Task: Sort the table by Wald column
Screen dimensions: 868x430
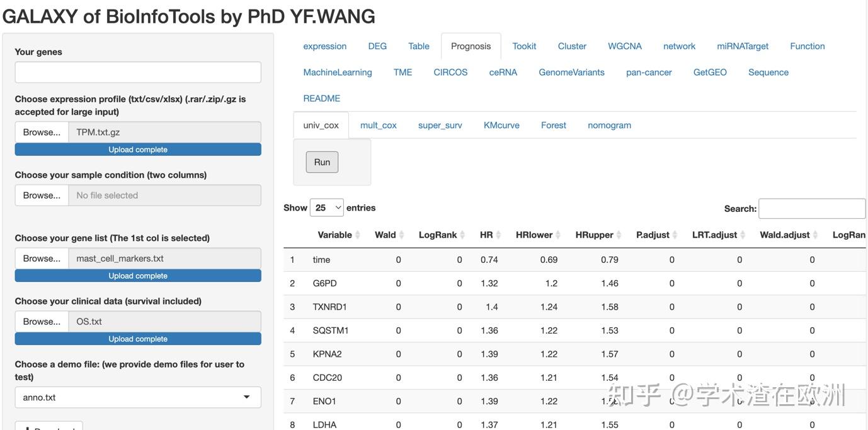Action: [386, 235]
